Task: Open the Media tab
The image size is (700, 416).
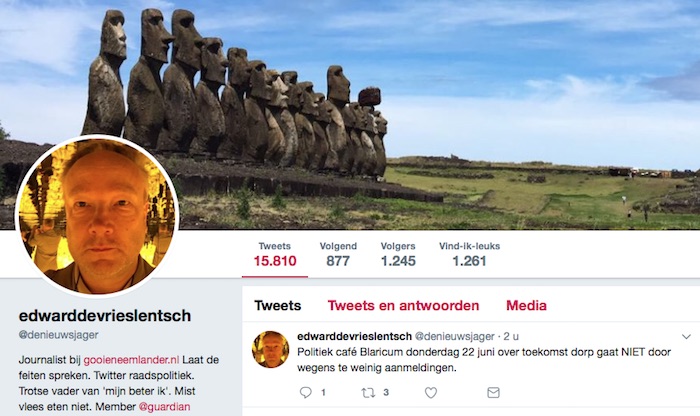Action: tap(526, 305)
